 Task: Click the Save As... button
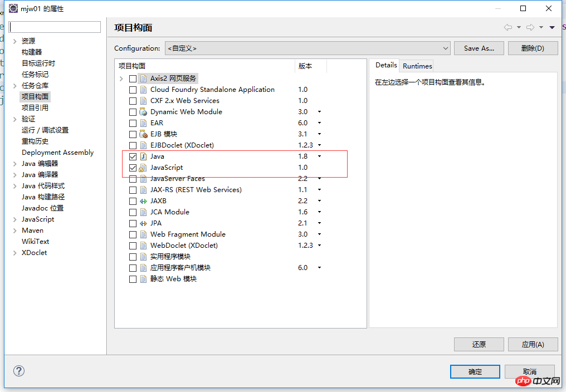[479, 48]
